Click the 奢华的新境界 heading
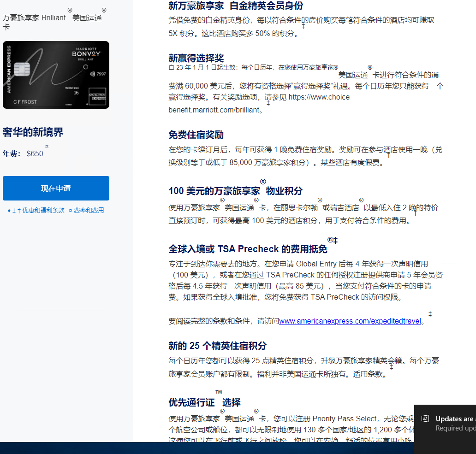The height and width of the screenshot is (454, 476). (33, 132)
